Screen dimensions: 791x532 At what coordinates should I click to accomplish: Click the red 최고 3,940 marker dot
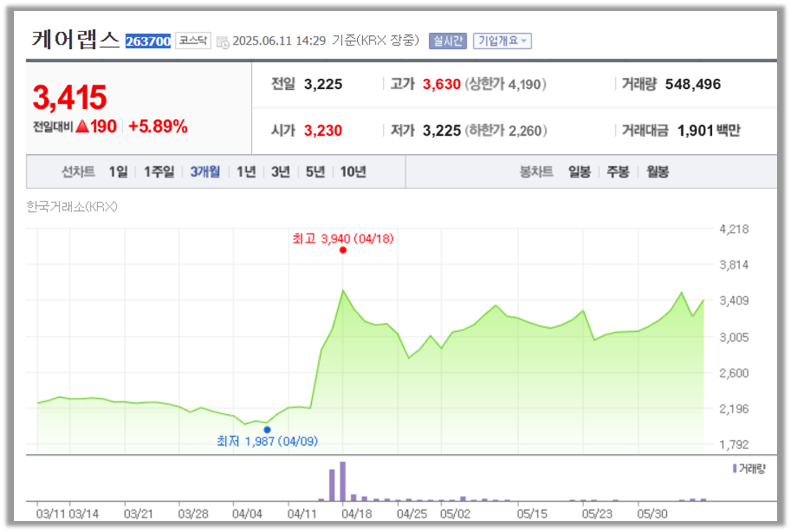(x=343, y=250)
